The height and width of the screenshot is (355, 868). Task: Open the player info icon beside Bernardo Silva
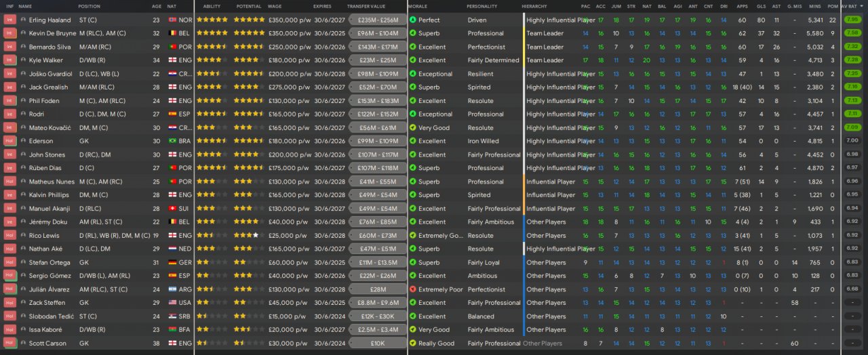(x=24, y=47)
